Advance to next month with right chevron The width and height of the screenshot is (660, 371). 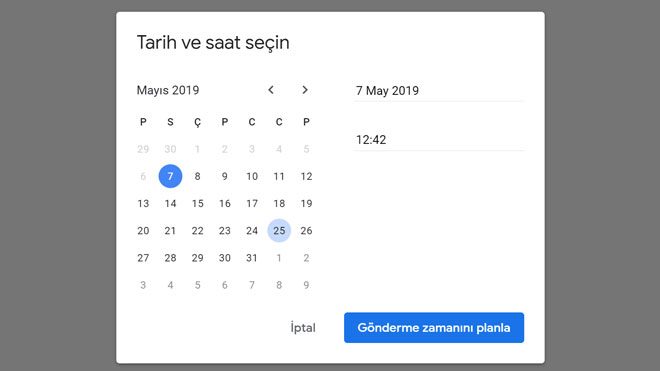pyautogui.click(x=305, y=90)
